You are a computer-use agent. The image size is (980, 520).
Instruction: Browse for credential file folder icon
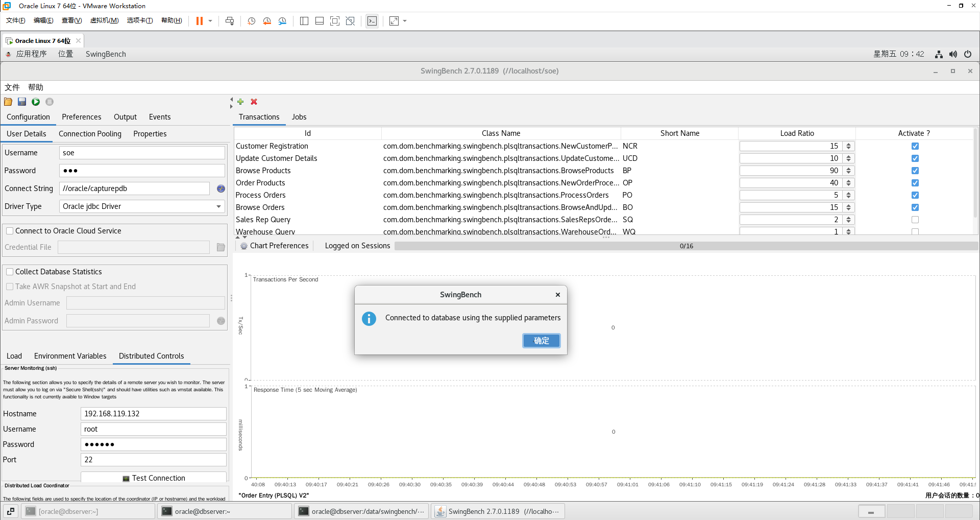click(221, 247)
